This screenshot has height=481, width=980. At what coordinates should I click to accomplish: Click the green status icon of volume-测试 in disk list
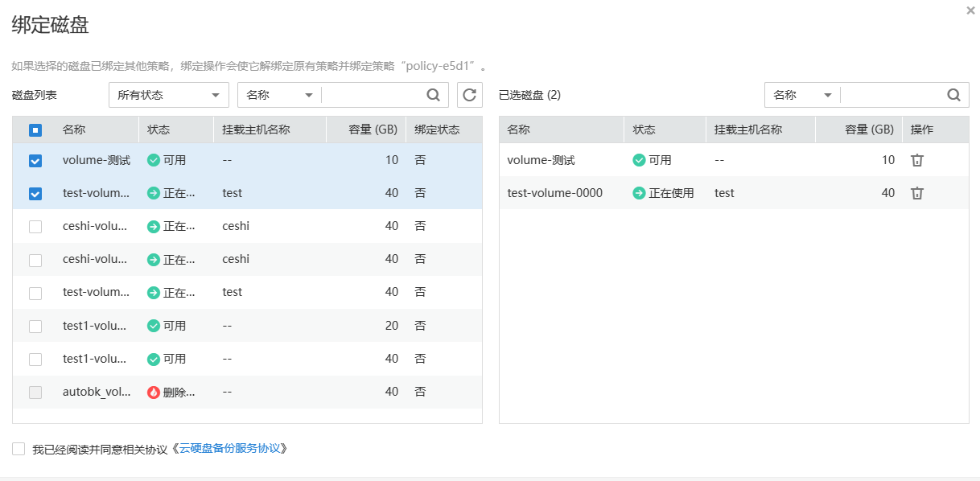pos(154,160)
